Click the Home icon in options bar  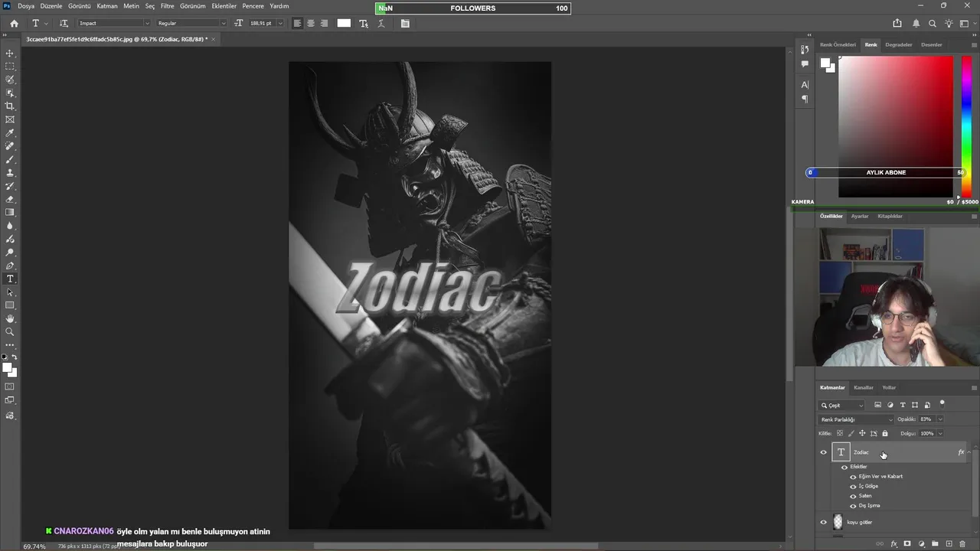pyautogui.click(x=14, y=23)
